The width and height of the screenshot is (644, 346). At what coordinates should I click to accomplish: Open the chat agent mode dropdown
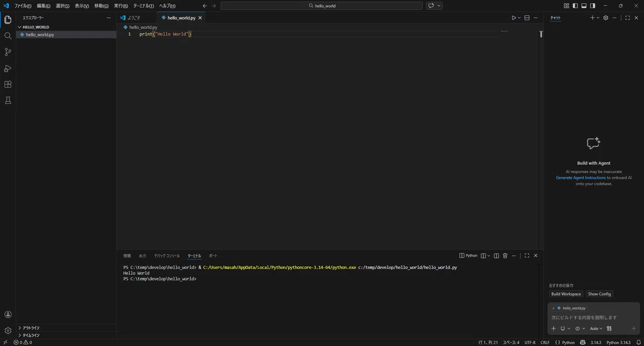pyautogui.click(x=580, y=328)
